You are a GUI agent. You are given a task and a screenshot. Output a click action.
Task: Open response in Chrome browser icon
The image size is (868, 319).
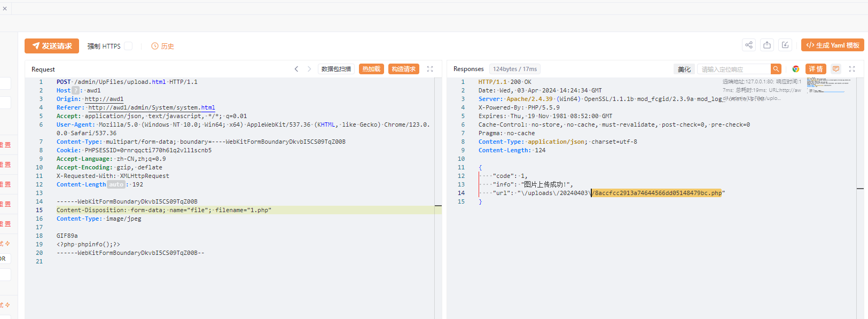(796, 69)
